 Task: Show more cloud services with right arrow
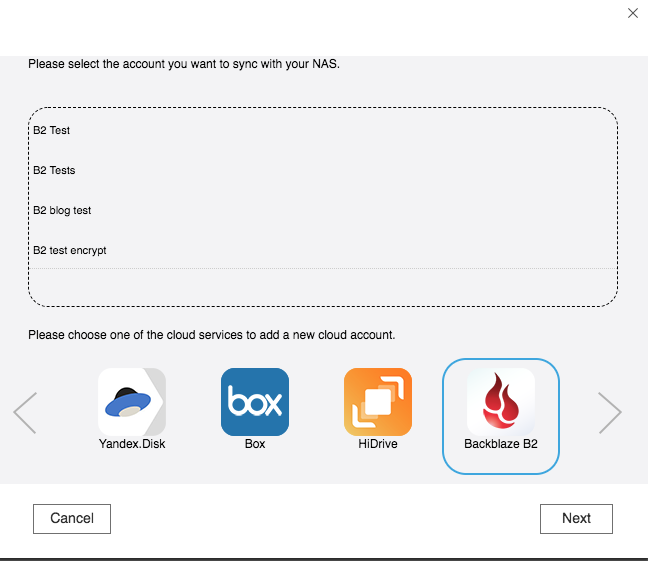click(x=610, y=413)
